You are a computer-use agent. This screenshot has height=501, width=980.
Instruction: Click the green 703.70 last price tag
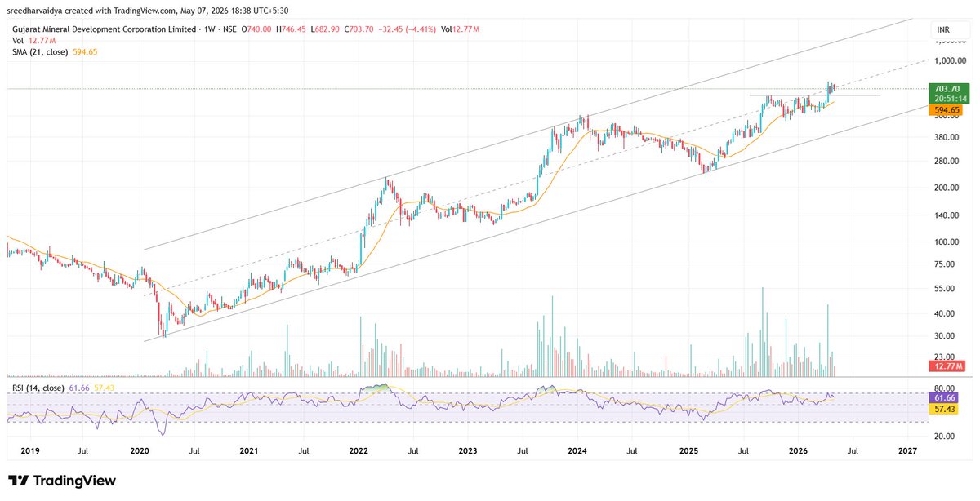[x=949, y=88]
